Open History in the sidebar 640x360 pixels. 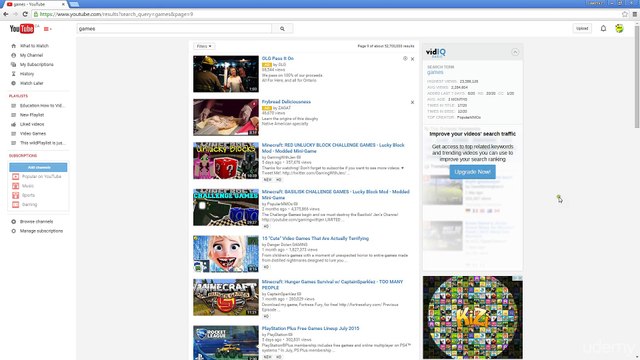click(x=27, y=74)
